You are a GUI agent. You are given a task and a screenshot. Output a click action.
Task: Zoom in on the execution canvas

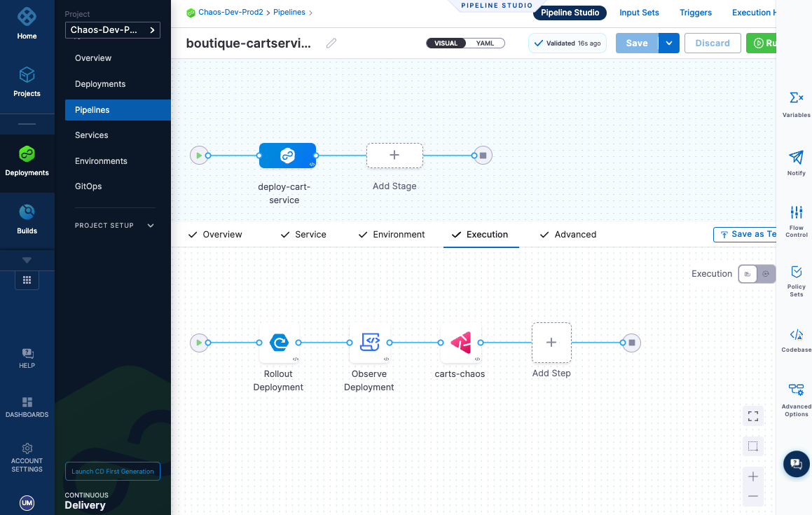[753, 476]
